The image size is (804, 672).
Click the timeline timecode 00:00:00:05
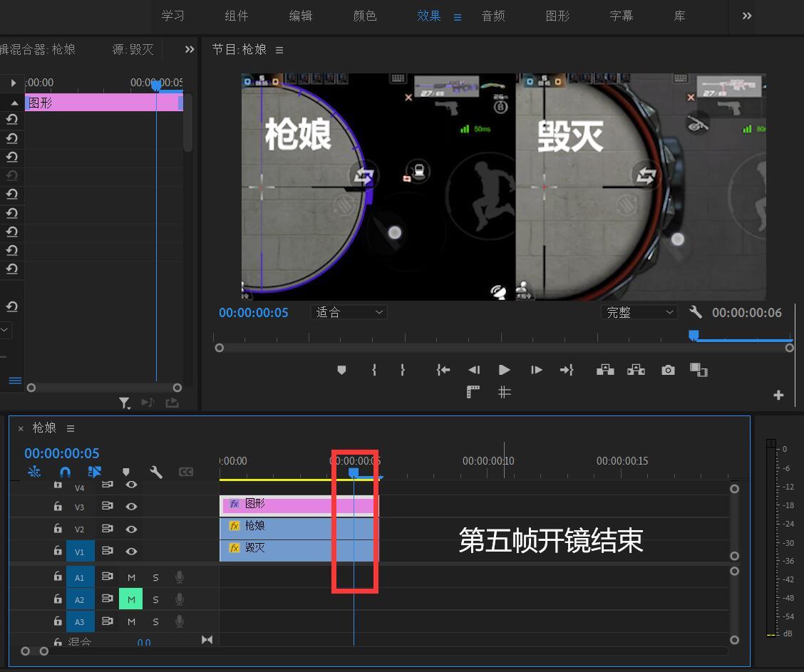(61, 453)
